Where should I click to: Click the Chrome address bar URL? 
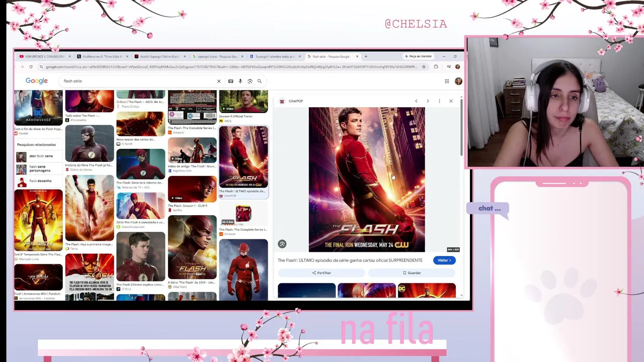pos(231,67)
